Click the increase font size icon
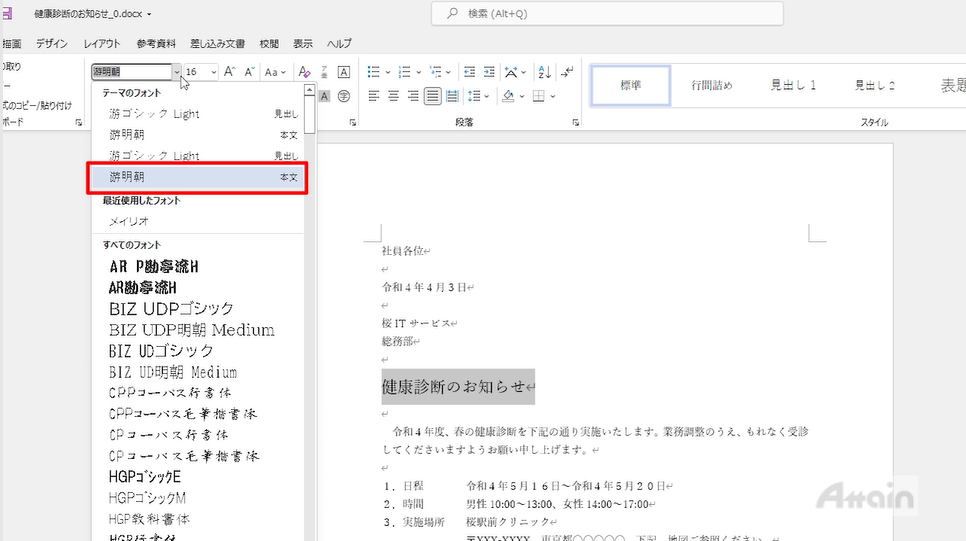966x541 pixels. tap(229, 72)
